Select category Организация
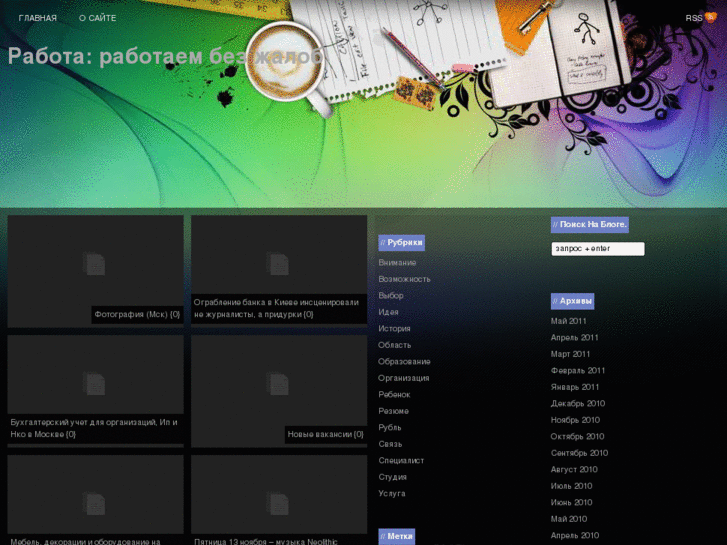Image resolution: width=727 pixels, height=545 pixels. pyautogui.click(x=404, y=378)
